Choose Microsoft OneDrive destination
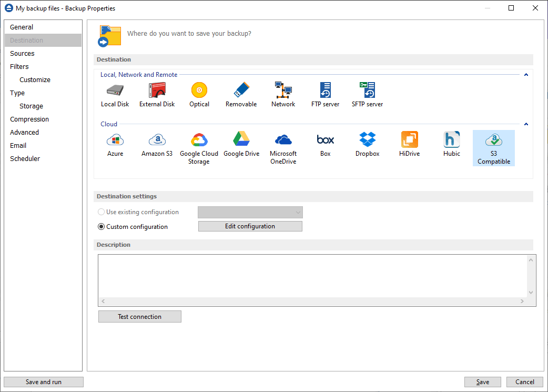Screen dimensions: 548x392 pos(283,148)
